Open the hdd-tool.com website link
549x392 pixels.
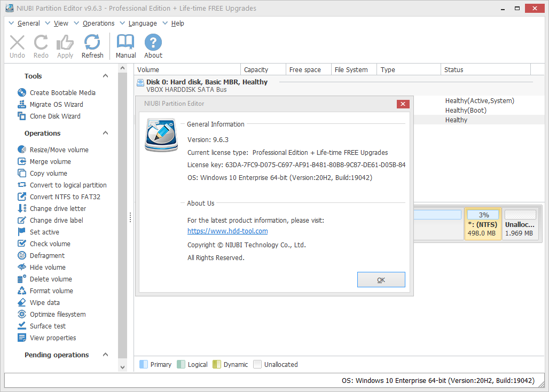[x=228, y=231]
